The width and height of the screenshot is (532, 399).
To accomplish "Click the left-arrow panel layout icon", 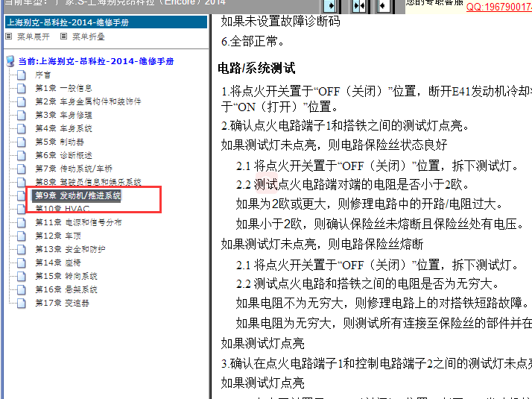I will 383,6.
